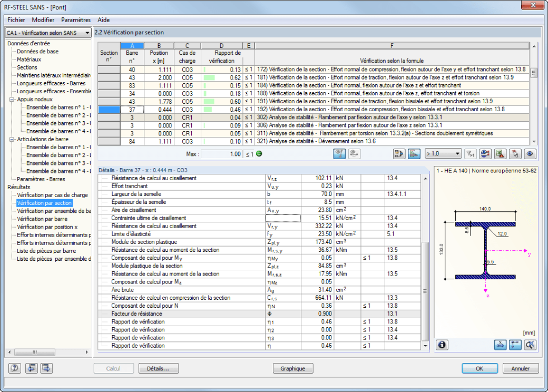
Task: Collapse the Appuis nodaux tree node
Action: click(x=12, y=99)
